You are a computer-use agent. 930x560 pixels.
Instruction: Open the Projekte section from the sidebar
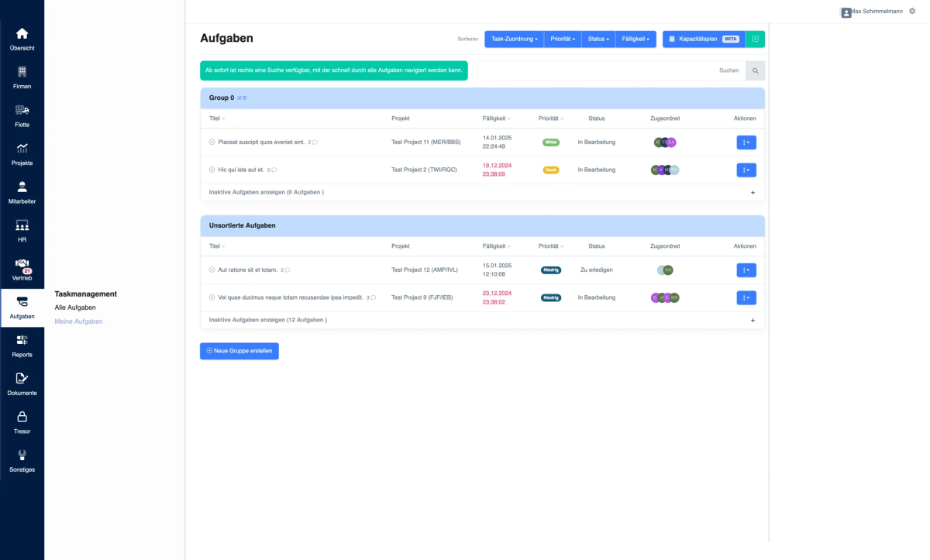click(x=22, y=152)
